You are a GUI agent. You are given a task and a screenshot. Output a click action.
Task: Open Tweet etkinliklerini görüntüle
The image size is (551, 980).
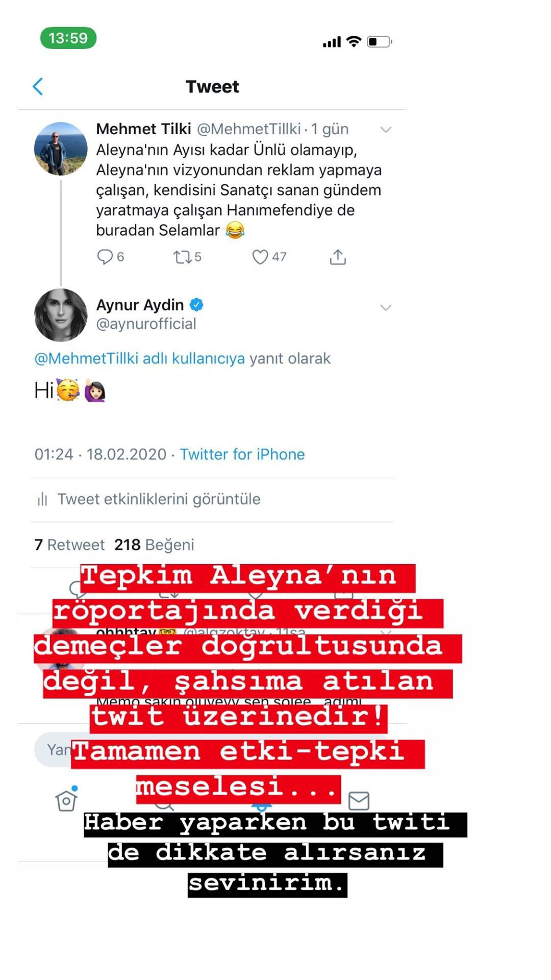(x=159, y=499)
